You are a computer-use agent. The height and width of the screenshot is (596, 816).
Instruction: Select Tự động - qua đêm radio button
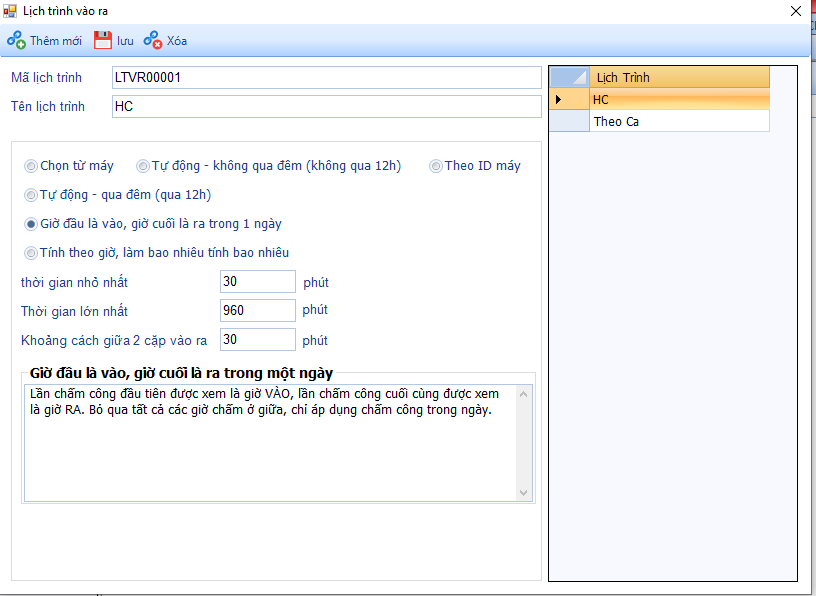[x=31, y=195]
